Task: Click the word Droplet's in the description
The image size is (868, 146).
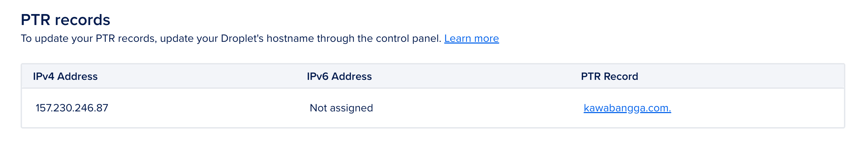Action: pyautogui.click(x=242, y=38)
